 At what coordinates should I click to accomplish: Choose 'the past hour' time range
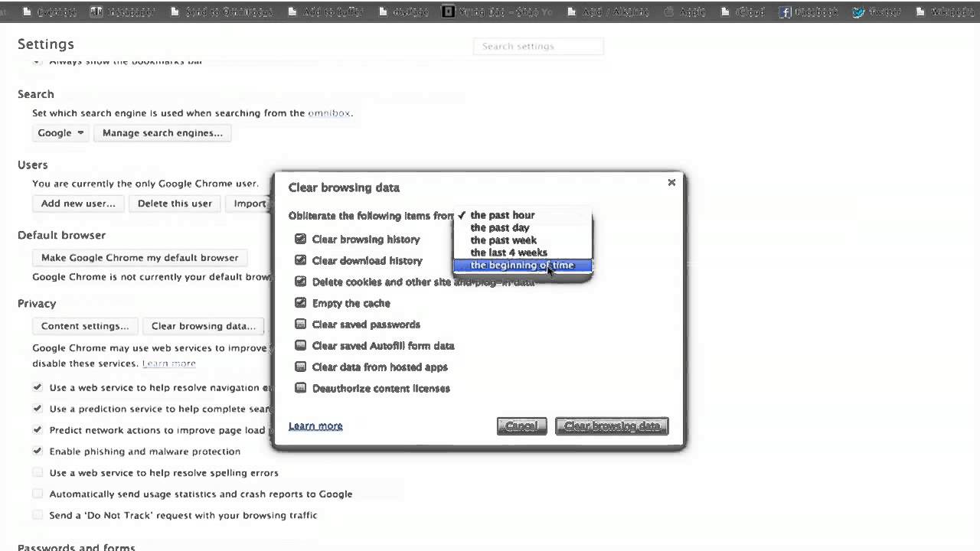tap(523, 215)
